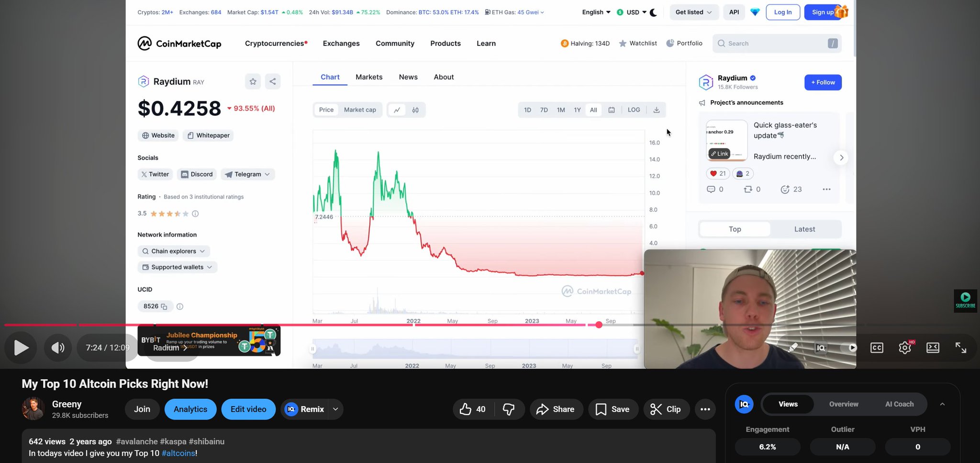Toggle the autoplay switch
Viewport: 980px width, 463px height.
pos(849,348)
